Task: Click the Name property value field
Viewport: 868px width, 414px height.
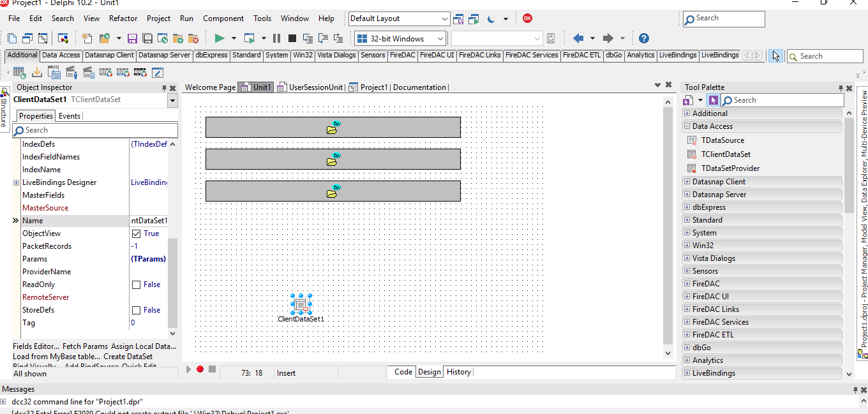Action: (149, 221)
